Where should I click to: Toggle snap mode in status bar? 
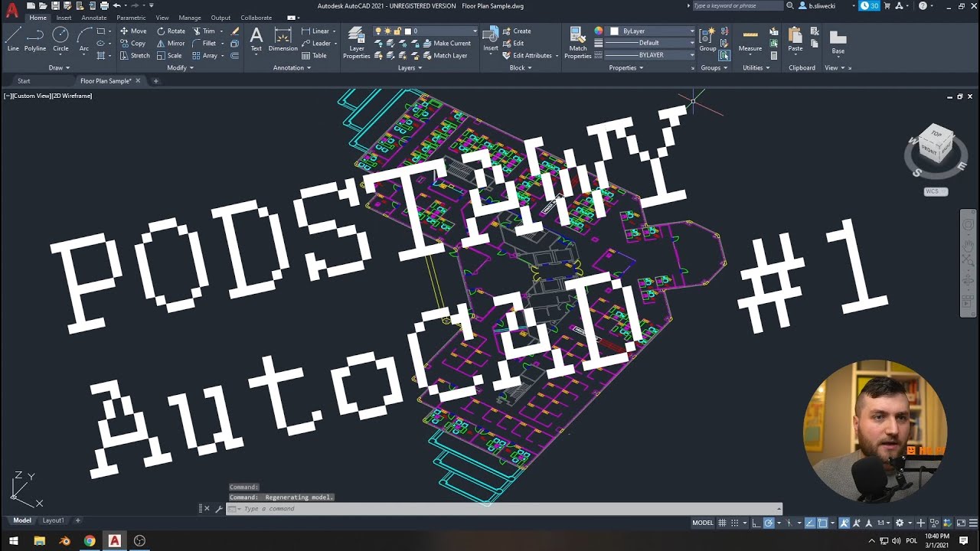[735, 523]
